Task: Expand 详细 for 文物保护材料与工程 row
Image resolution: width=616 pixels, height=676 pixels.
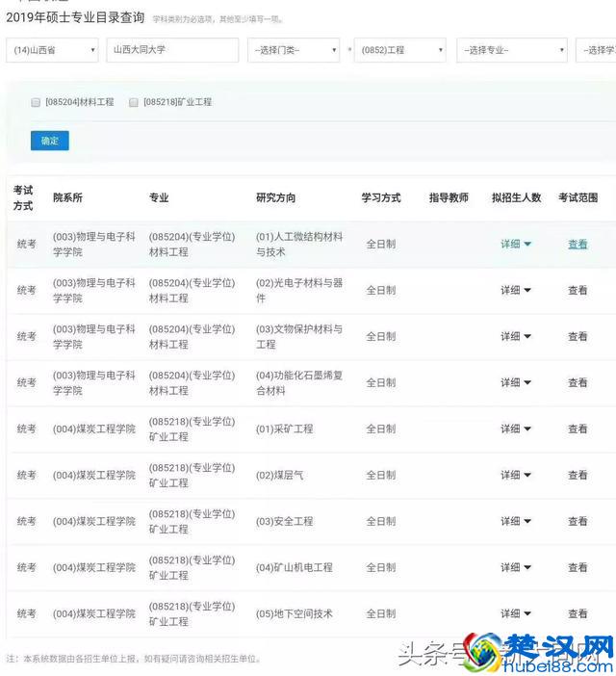Action: [516, 336]
